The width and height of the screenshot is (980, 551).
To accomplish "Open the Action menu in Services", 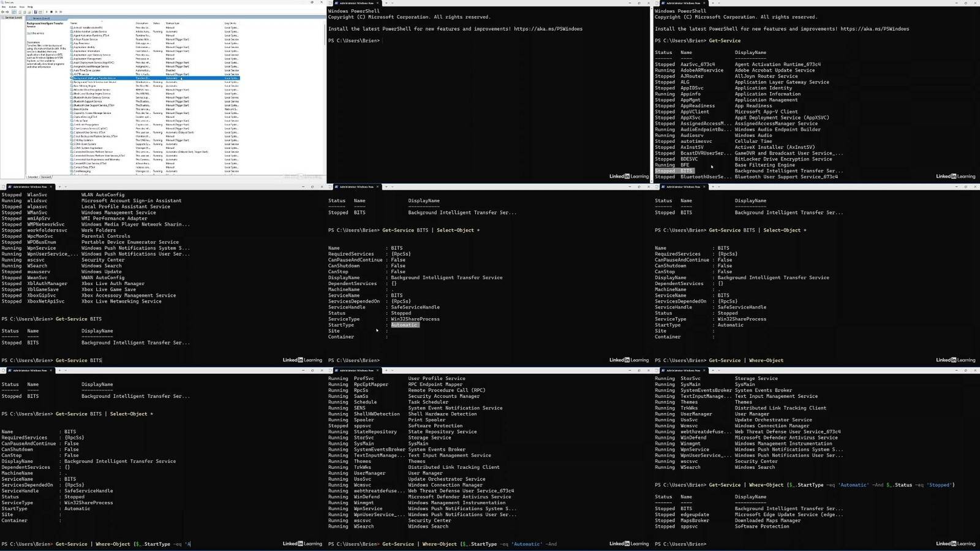I will point(12,7).
